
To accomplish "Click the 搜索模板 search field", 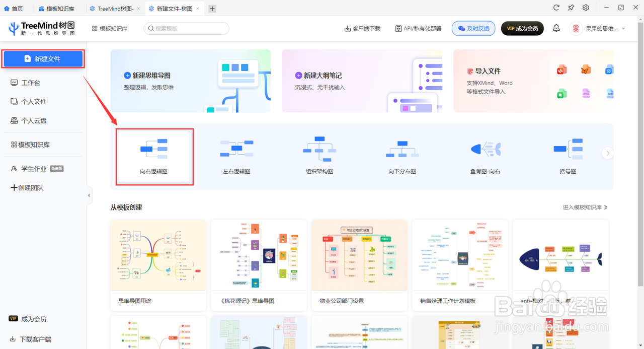I will point(186,28).
